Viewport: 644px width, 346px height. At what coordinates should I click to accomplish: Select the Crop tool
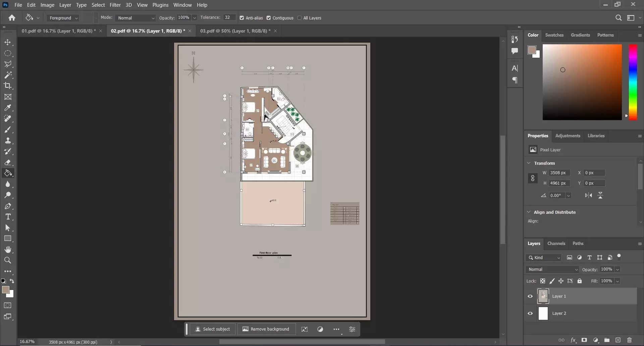tap(8, 86)
